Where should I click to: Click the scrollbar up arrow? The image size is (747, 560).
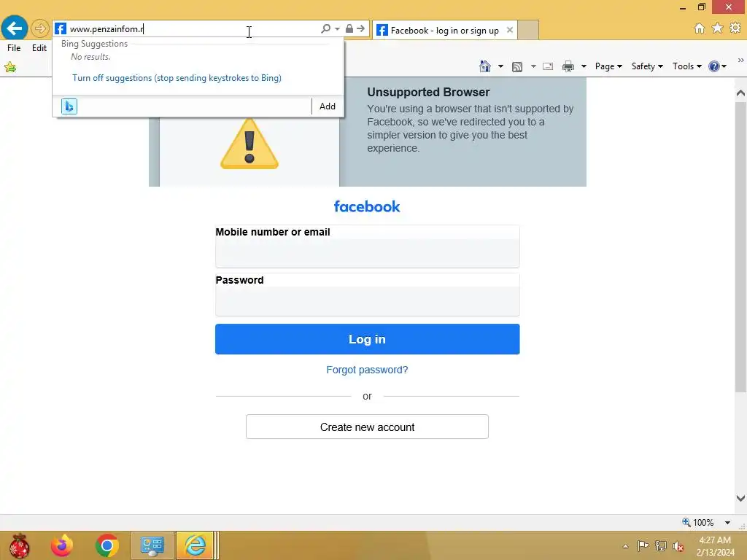coord(740,93)
